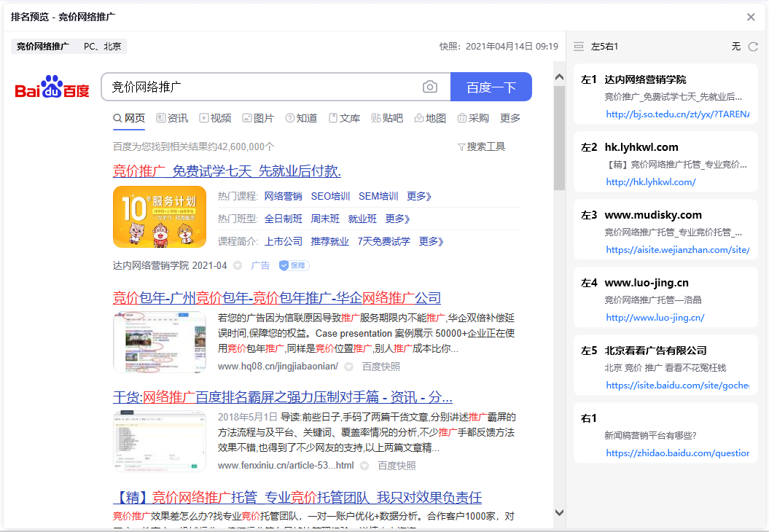Click the 广告 label under the first result
The width and height of the screenshot is (769, 532).
pos(260,265)
